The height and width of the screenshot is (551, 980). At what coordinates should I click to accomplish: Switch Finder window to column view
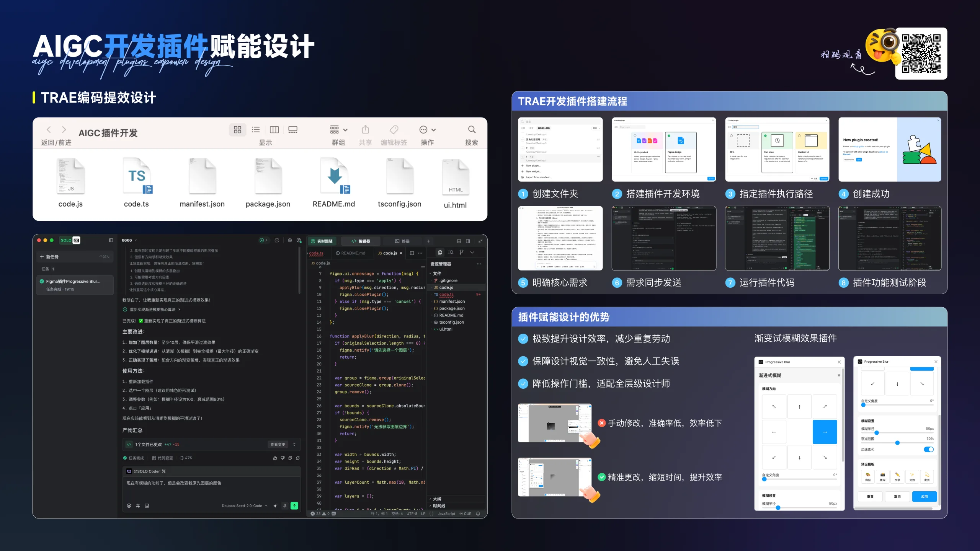coord(274,130)
